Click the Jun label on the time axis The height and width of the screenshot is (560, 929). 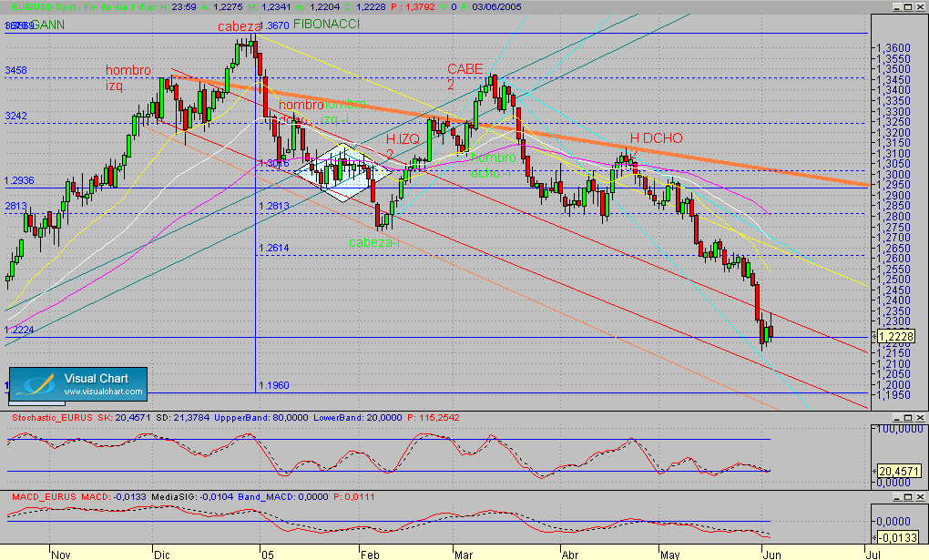[772, 555]
